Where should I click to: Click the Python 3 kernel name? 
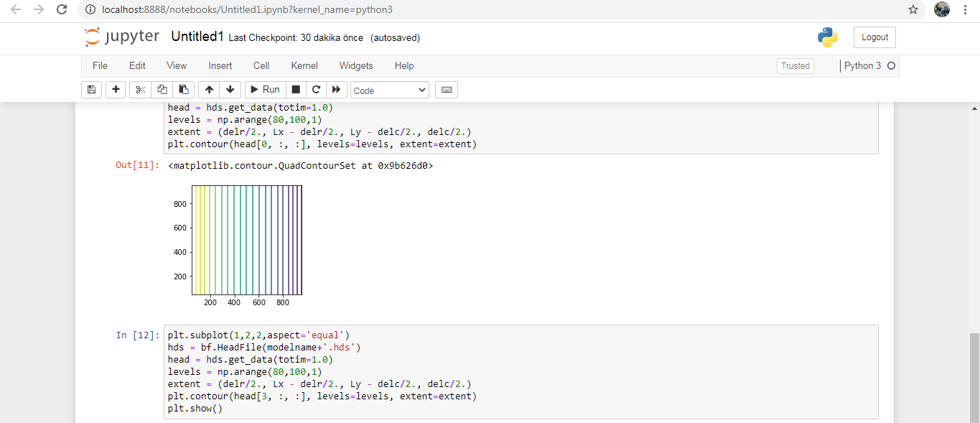pos(862,65)
